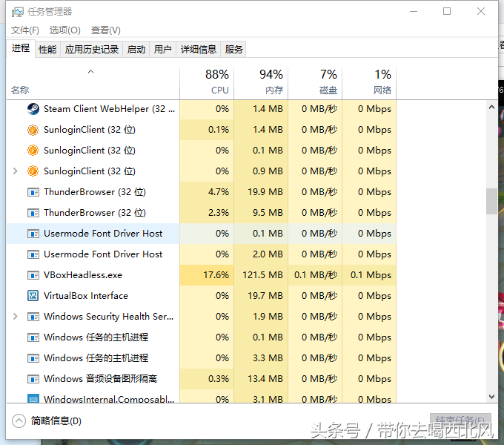504x445 pixels.
Task: Click the VBoxHeadless.exe process icon
Action: (33, 275)
